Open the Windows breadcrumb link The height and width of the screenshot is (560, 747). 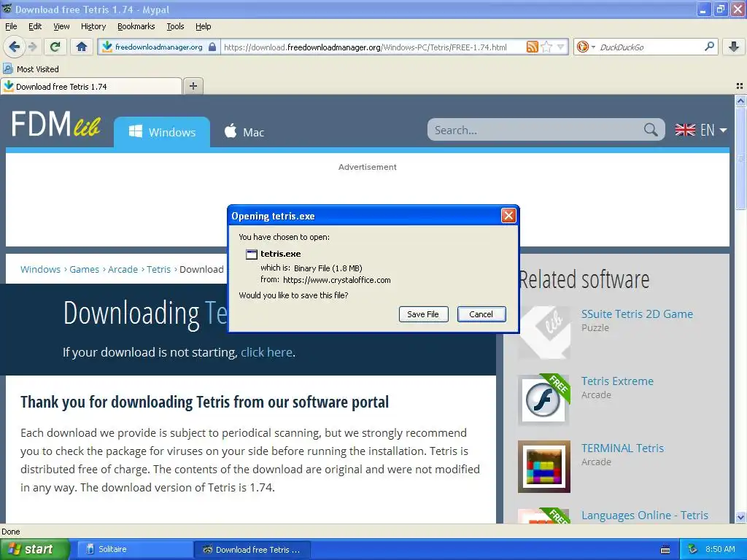point(41,270)
